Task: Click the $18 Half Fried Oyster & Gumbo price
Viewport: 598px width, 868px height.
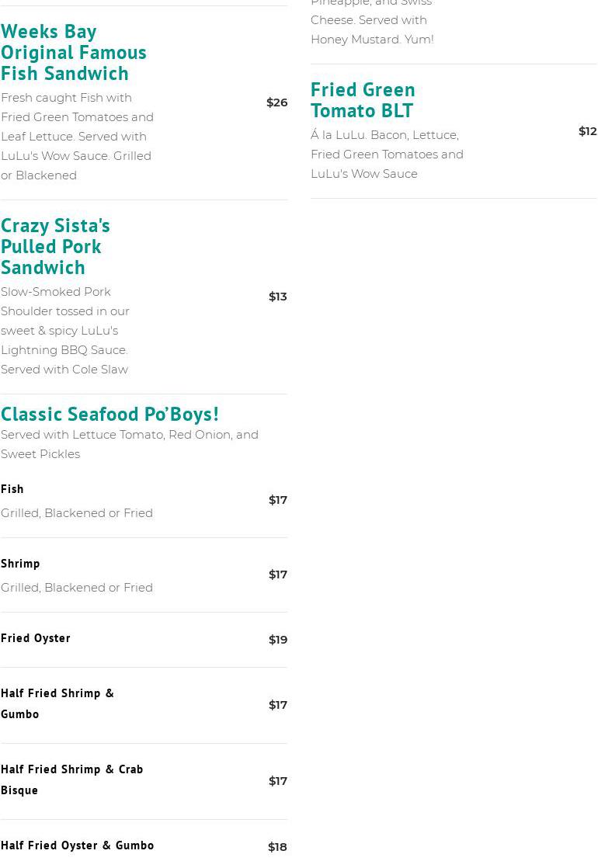Action: point(277,847)
